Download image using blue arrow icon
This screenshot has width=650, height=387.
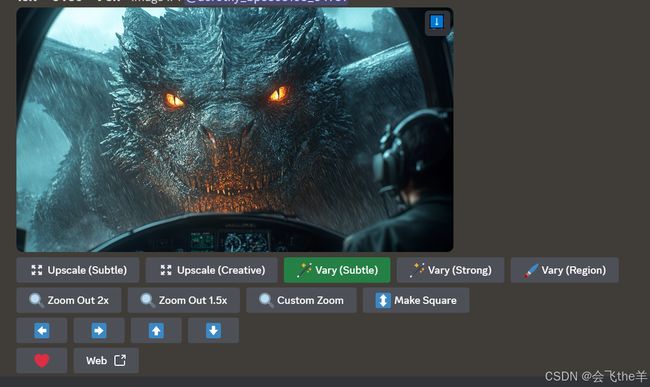tap(437, 22)
